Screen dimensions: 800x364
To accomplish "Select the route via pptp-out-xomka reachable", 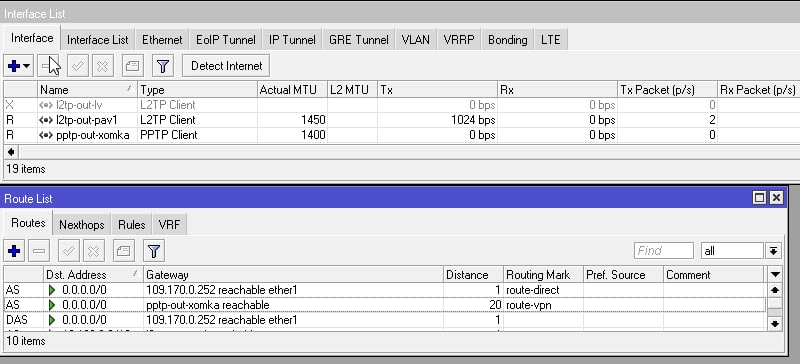I will point(385,305).
